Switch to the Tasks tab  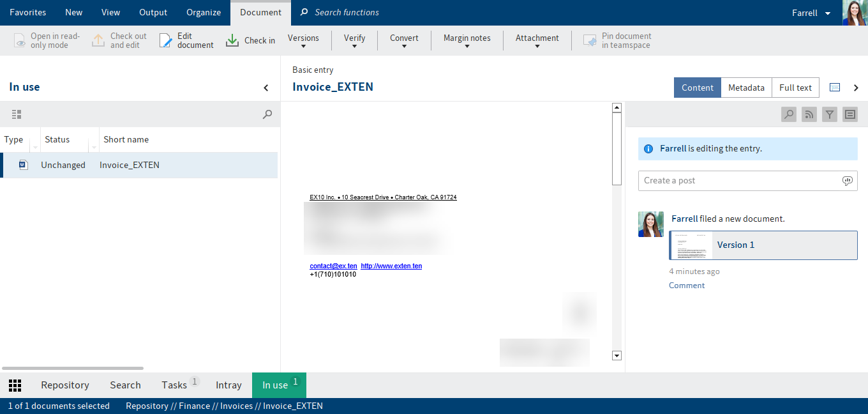tap(174, 385)
